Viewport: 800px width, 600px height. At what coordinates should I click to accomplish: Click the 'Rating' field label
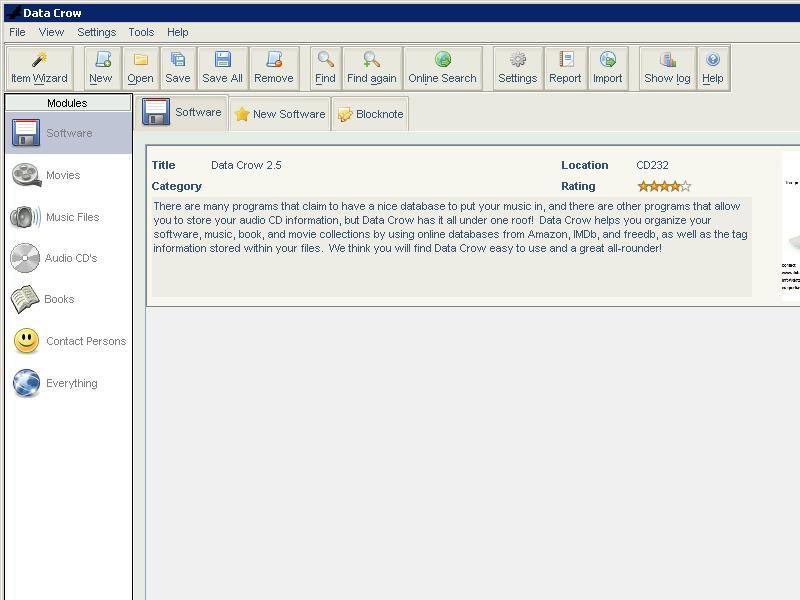tap(578, 186)
